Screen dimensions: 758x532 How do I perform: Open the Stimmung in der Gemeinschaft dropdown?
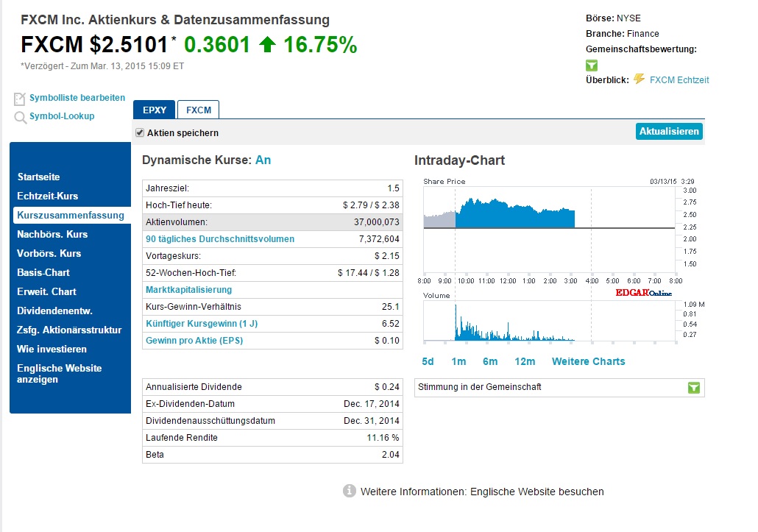tap(693, 388)
